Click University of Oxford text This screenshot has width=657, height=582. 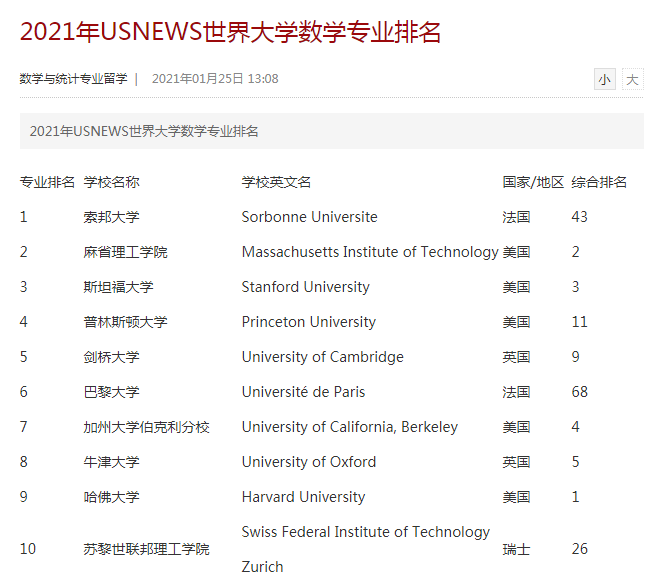pos(309,462)
